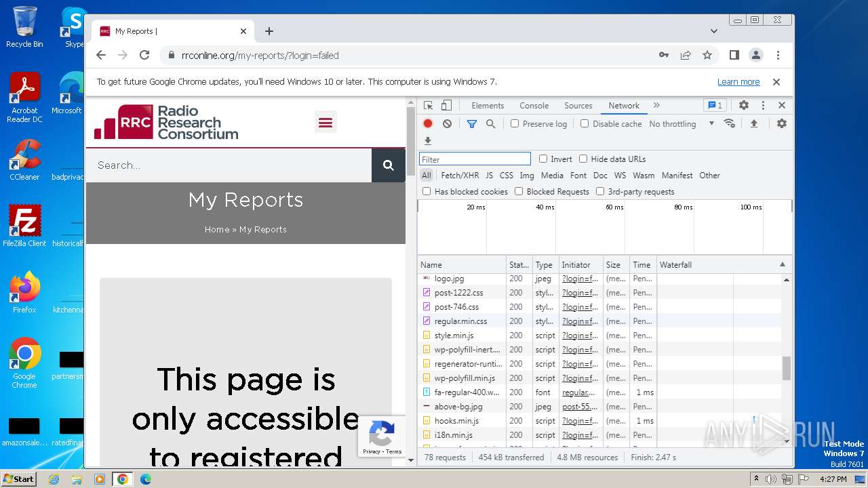Open the RRC site hamburger menu
The height and width of the screenshot is (488, 868).
[x=325, y=122]
